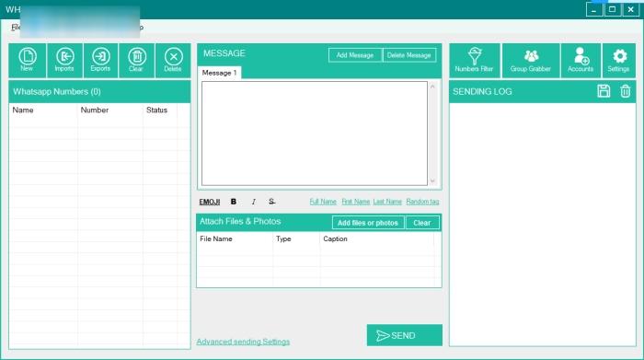Open the Imports tool
Viewport: 644px width, 360px height.
click(64, 61)
